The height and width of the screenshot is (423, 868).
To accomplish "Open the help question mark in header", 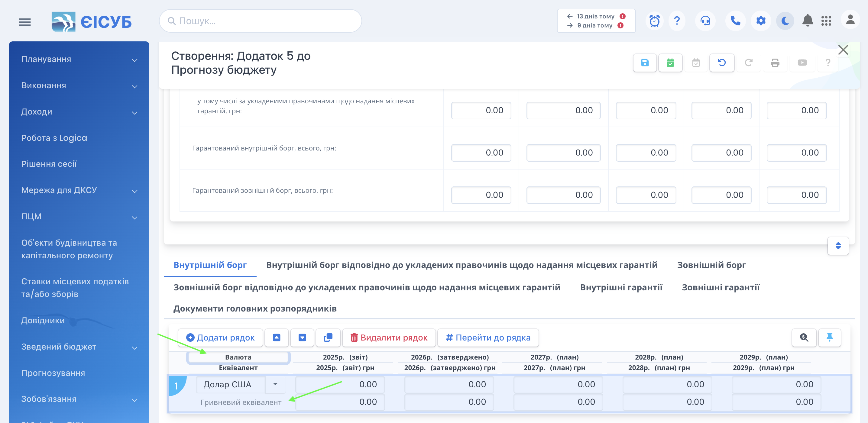I will coord(677,21).
